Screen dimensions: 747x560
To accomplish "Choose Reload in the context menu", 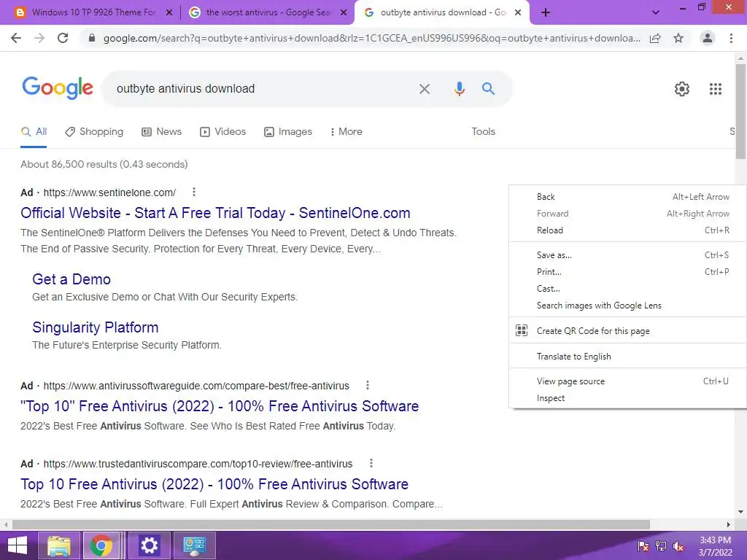I will [628, 230].
